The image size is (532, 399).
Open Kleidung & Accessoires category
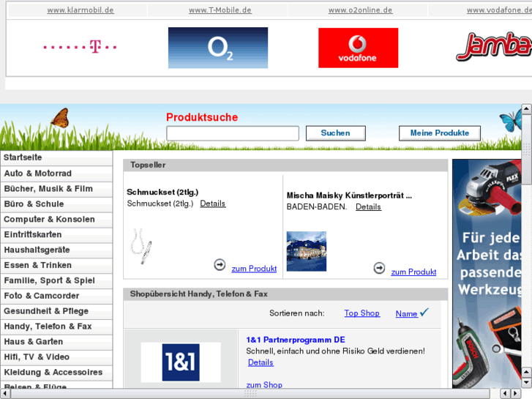[56, 372]
